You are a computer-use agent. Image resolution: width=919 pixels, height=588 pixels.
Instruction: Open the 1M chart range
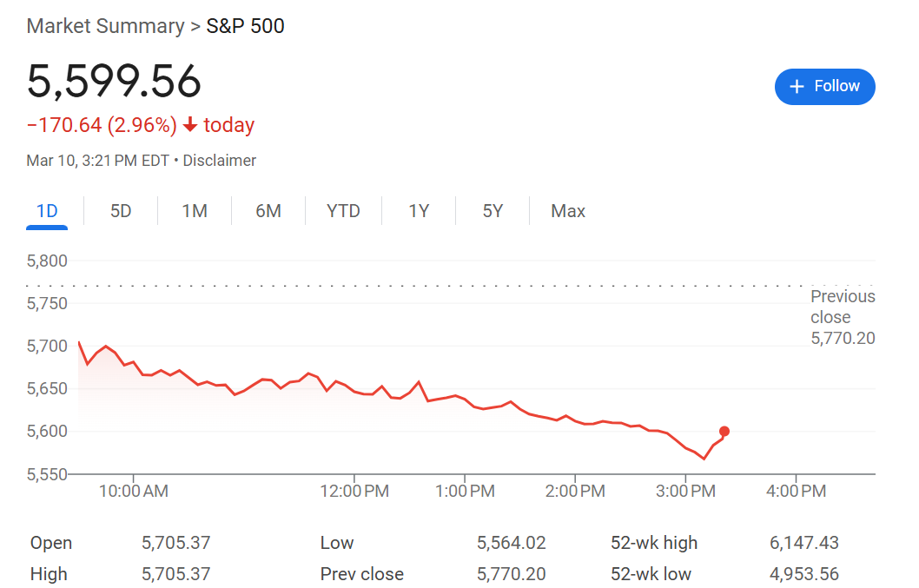coord(195,211)
